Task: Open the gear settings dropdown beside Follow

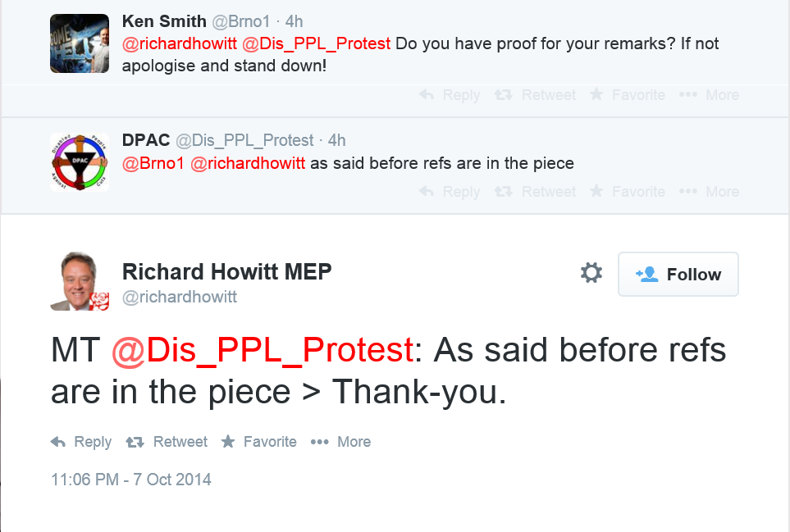Action: point(591,273)
